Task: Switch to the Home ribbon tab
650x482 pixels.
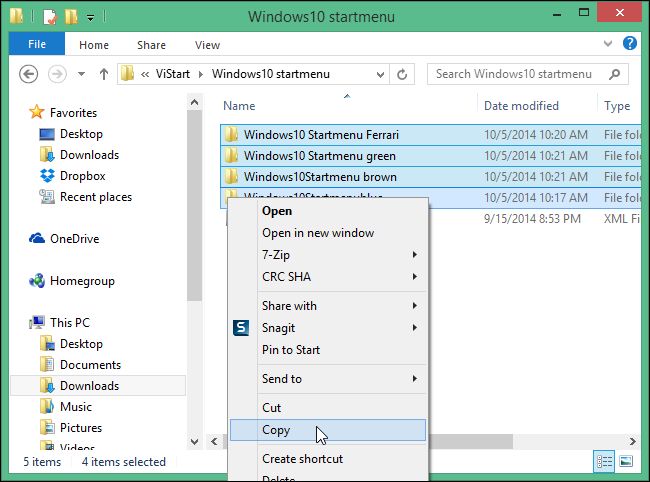Action: tap(94, 45)
